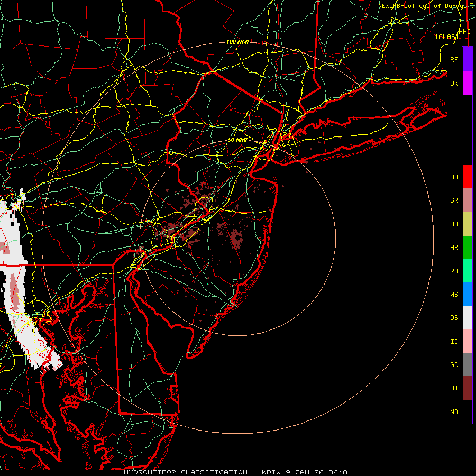Click the Hydrometeor Classification KDIX title text
476x476 pixels.
237,472
